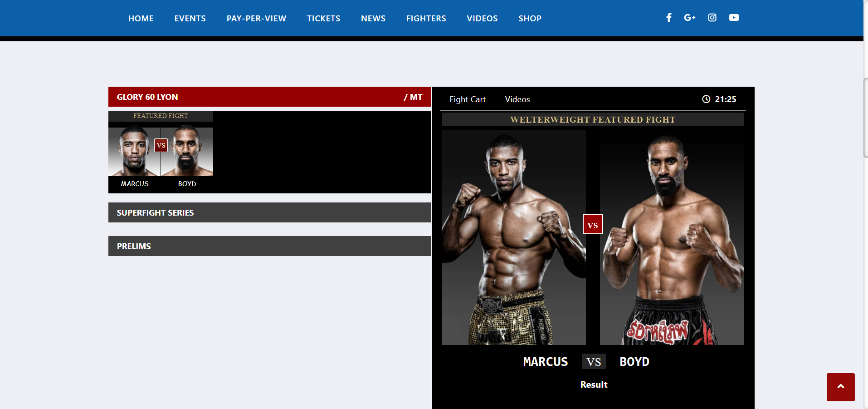
Task: Open the Instagram social icon
Action: coord(712,18)
